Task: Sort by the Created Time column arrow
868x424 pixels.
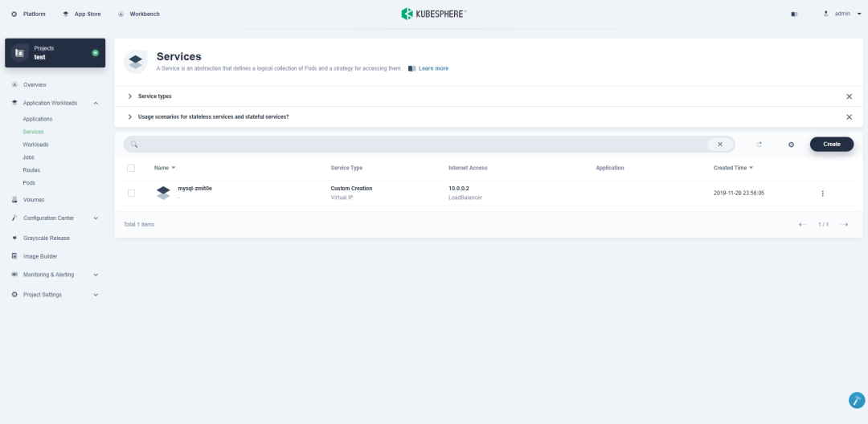Action: (x=751, y=168)
